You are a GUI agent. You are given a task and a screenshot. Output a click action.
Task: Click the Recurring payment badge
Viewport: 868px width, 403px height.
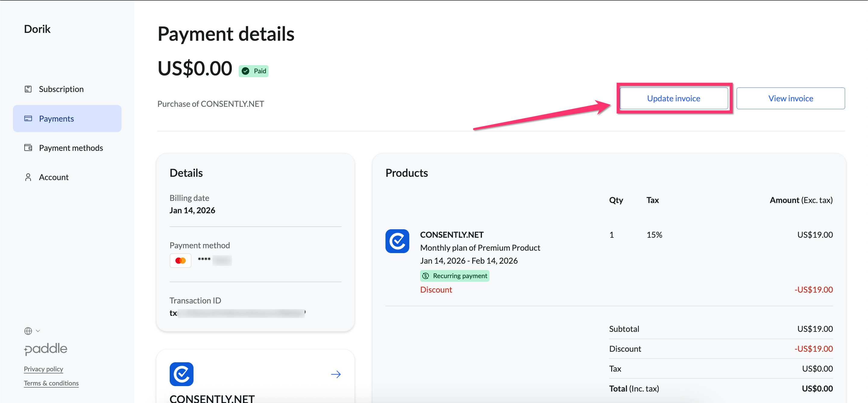[454, 275]
